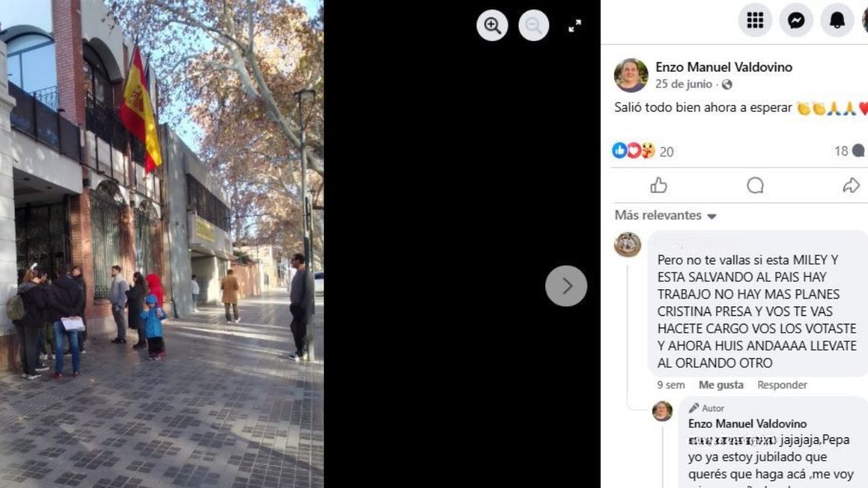Like the post with thumbs-up icon

pos(658,186)
